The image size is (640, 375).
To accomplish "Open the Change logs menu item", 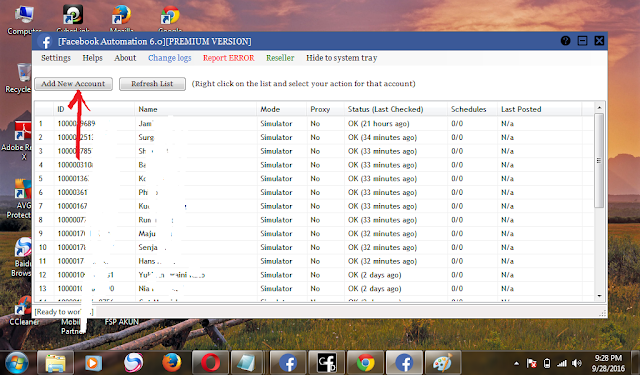I will 169,58.
